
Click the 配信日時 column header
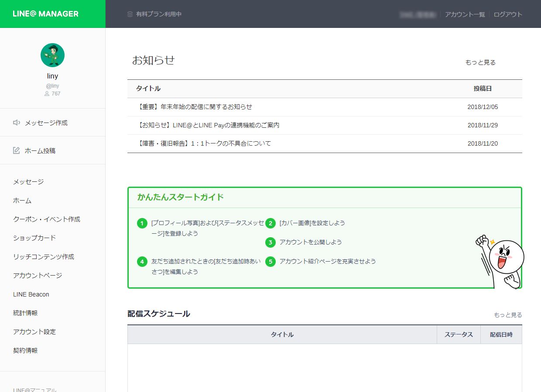tap(501, 335)
